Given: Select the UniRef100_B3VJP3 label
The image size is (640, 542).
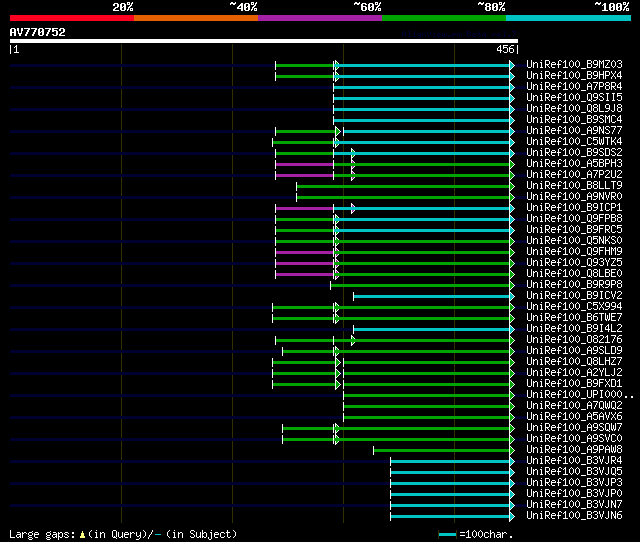Looking at the screenshot, I should point(574,483).
